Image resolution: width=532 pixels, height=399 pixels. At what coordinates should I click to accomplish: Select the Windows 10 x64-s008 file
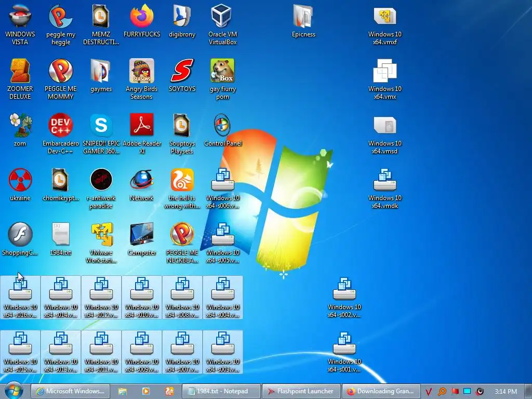(x=182, y=298)
